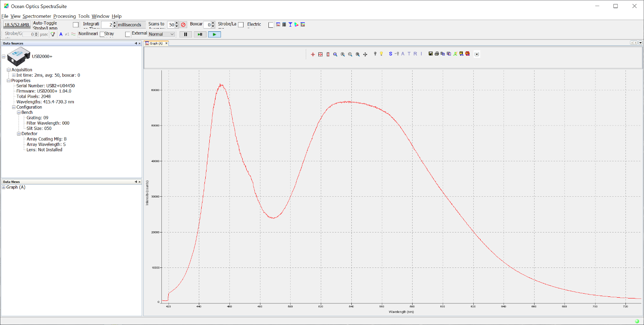Open the Help menu

point(116,16)
